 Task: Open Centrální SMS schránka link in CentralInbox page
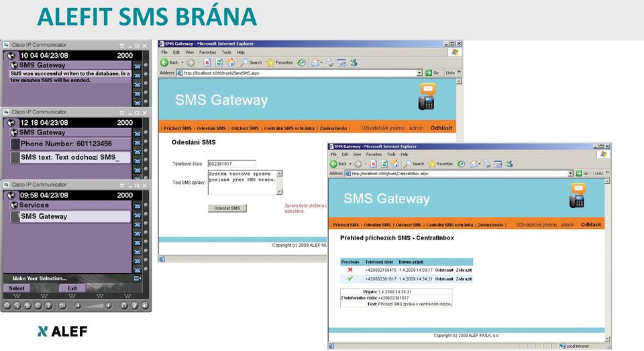(449, 225)
